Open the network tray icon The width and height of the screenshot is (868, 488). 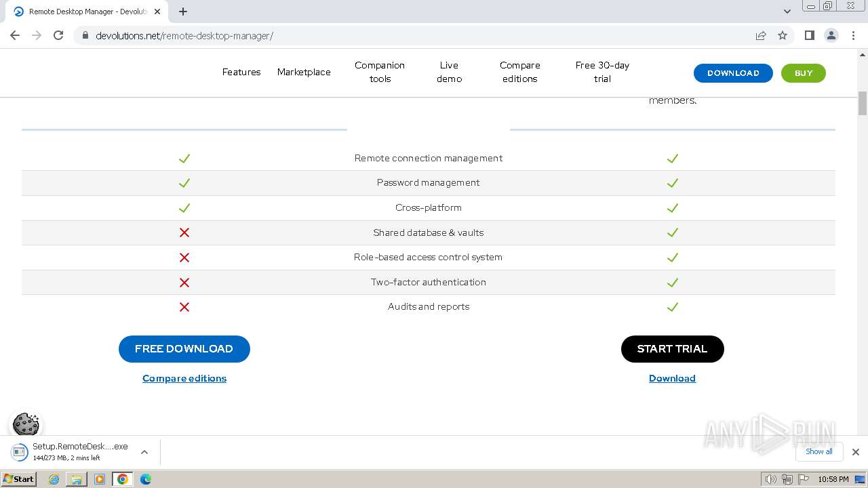787,479
